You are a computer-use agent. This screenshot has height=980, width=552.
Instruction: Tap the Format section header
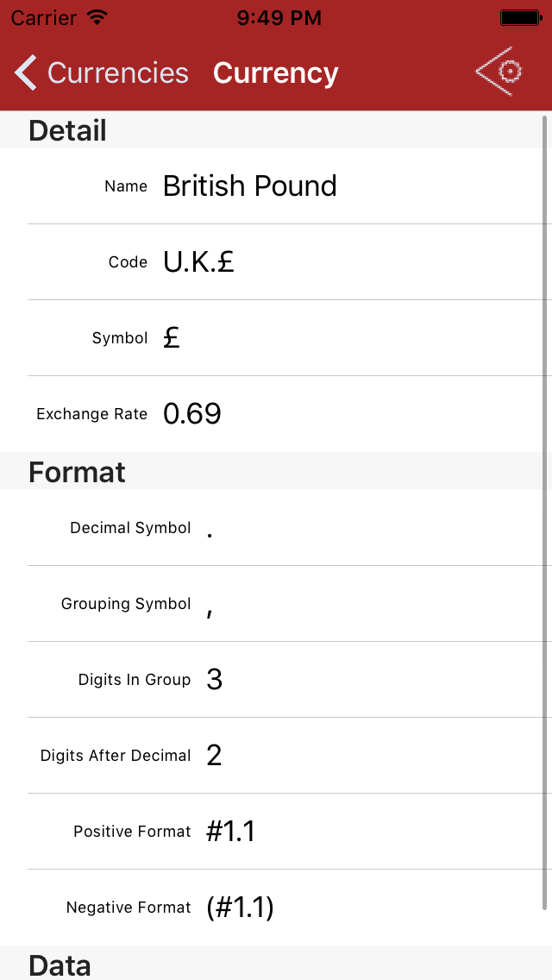77,472
